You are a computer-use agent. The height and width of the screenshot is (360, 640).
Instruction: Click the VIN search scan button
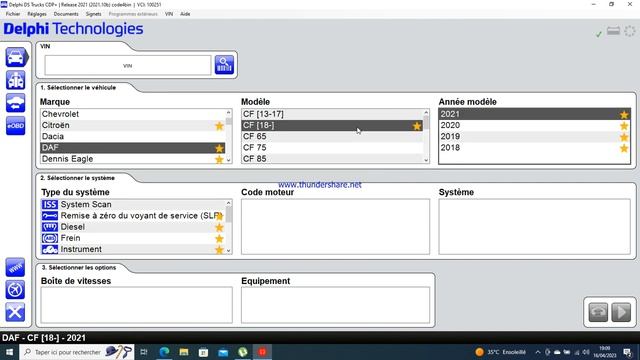pos(224,65)
